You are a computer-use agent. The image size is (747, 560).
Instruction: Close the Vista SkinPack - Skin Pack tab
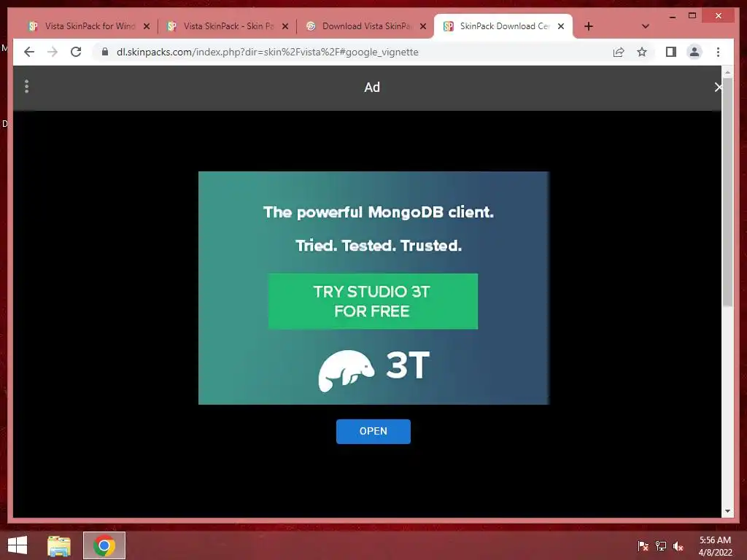(285, 26)
